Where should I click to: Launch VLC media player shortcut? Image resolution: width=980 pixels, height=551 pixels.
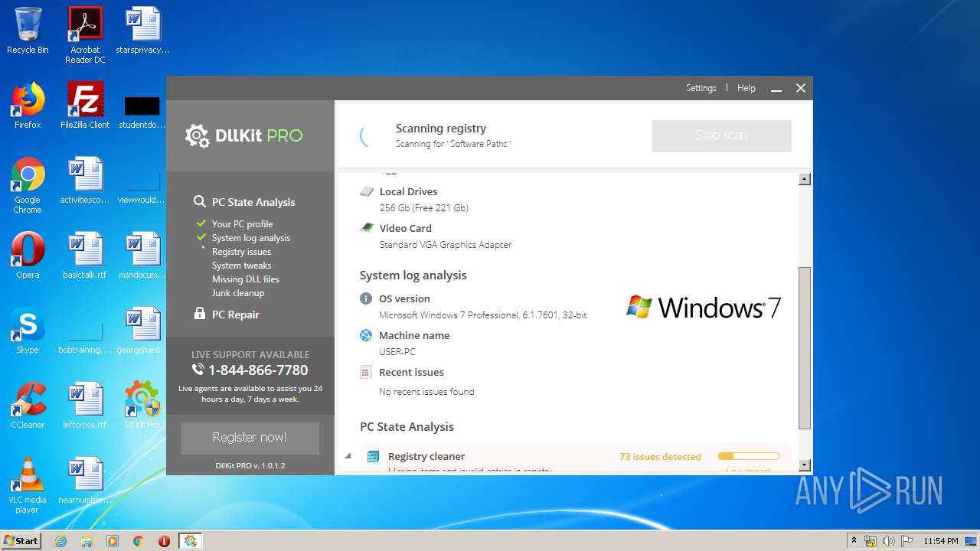(28, 485)
